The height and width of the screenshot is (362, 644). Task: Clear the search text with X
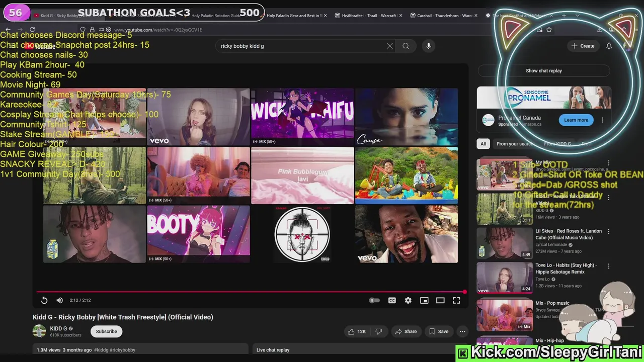(389, 46)
